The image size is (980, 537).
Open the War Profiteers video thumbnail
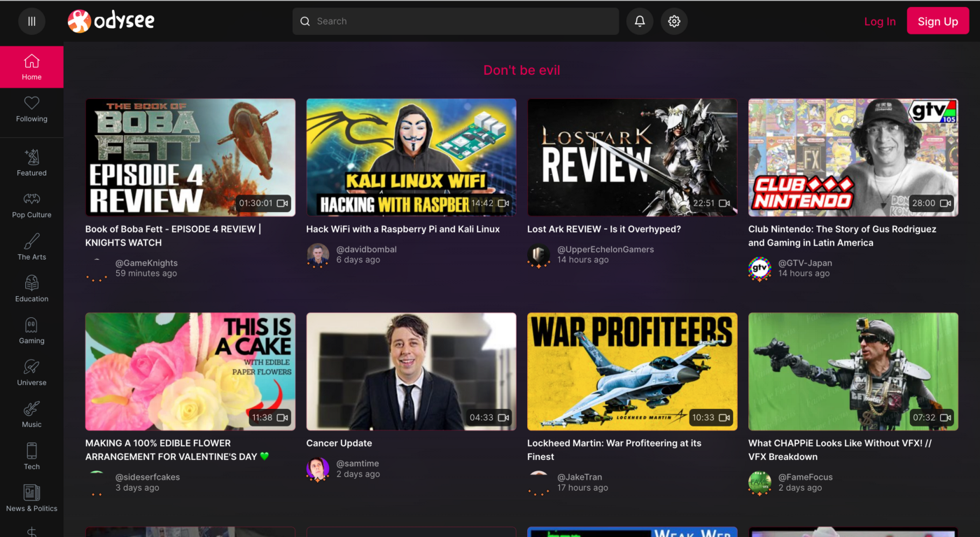click(632, 371)
